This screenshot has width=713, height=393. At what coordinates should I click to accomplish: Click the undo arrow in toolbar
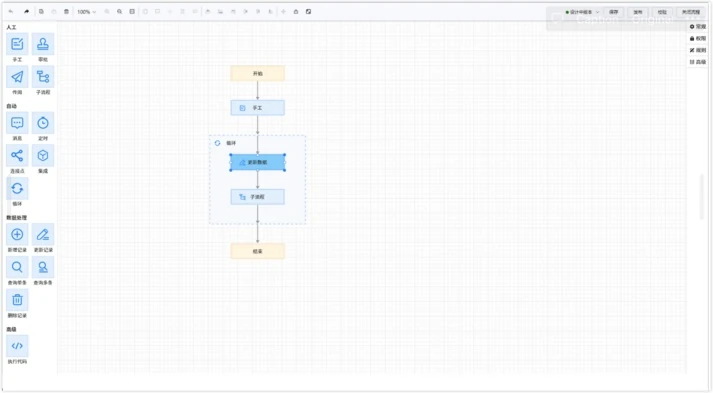point(11,12)
